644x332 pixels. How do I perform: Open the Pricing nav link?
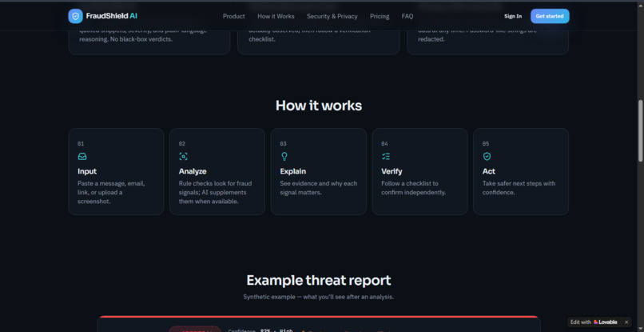(x=380, y=16)
